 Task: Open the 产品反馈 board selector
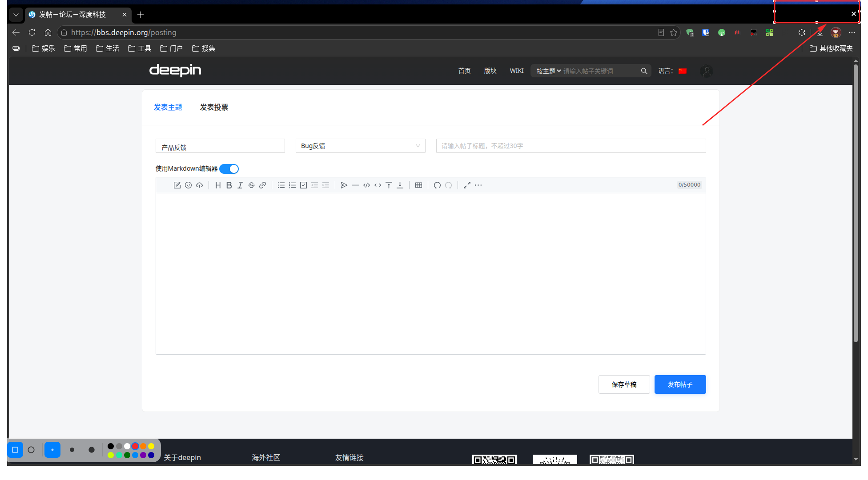[x=220, y=146]
